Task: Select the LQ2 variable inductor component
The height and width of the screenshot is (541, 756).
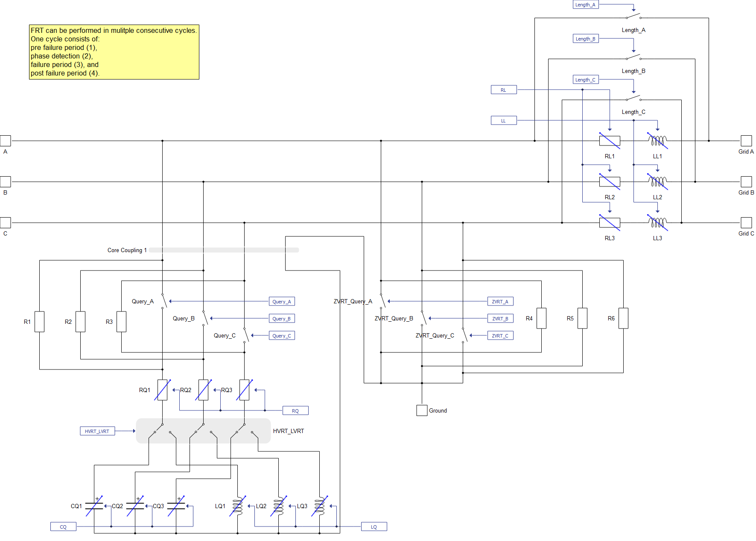Action: click(278, 506)
